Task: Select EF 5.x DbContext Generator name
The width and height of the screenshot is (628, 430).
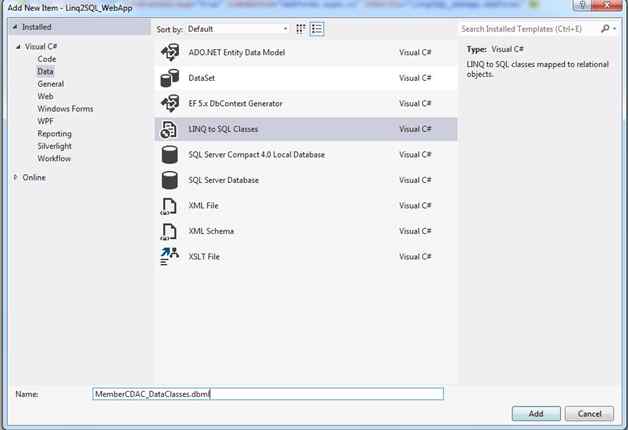Action: click(x=236, y=103)
